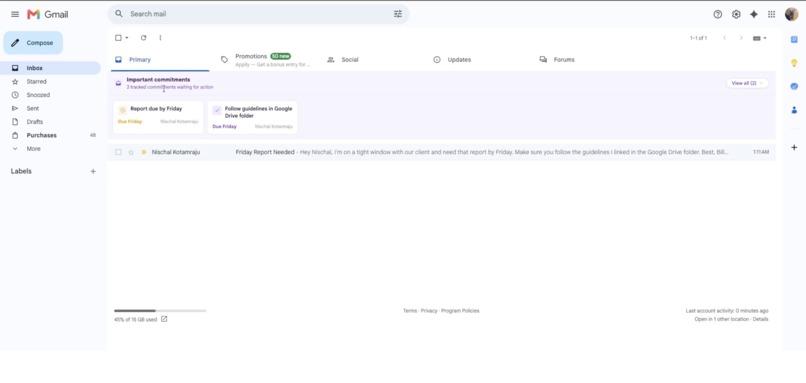Click the Important commitments heading

coord(158,80)
